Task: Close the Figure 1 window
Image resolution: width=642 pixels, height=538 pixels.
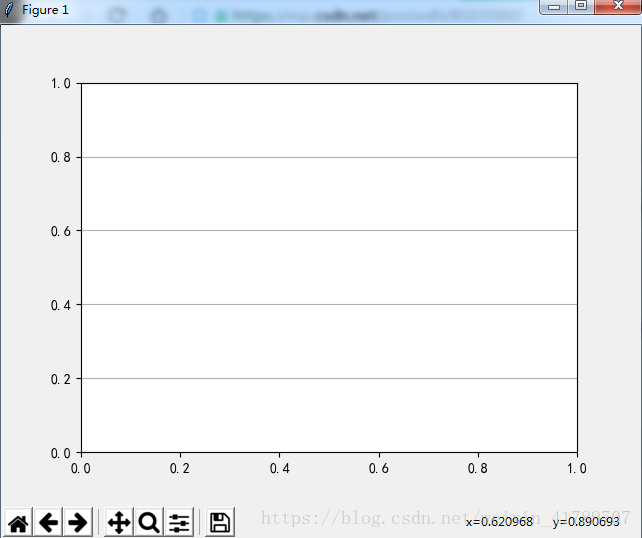Action: [618, 7]
